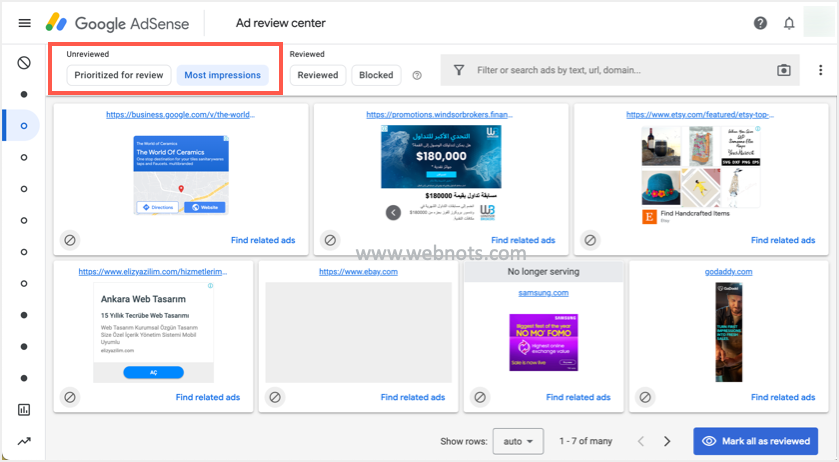Viewport: 839px width, 462px height.
Task: Block the ebay.com ad
Action: pos(275,397)
